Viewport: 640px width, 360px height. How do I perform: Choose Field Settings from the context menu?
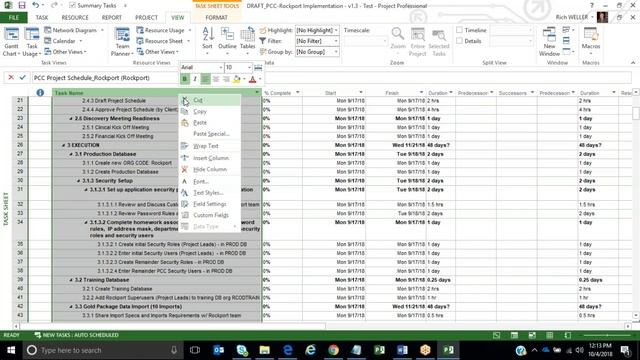tap(209, 204)
